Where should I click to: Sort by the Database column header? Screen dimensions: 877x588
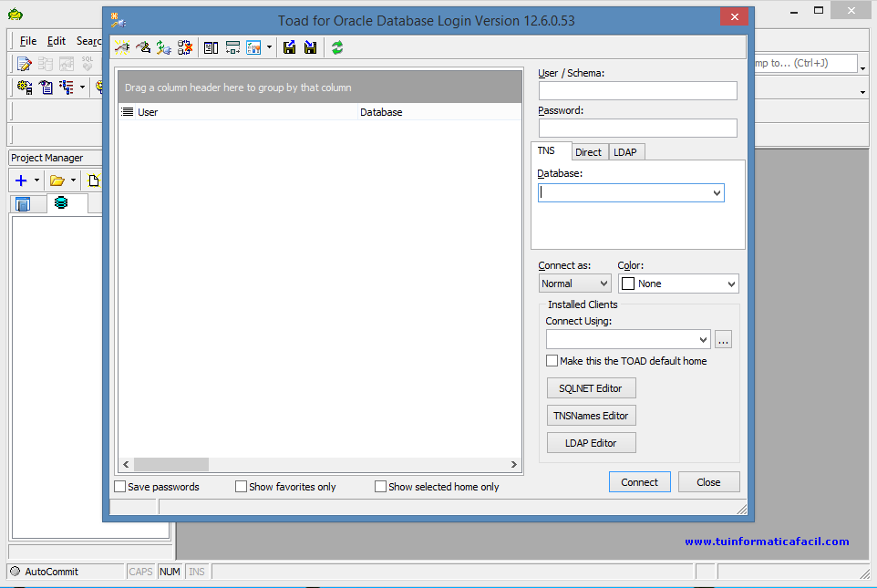pyautogui.click(x=439, y=112)
